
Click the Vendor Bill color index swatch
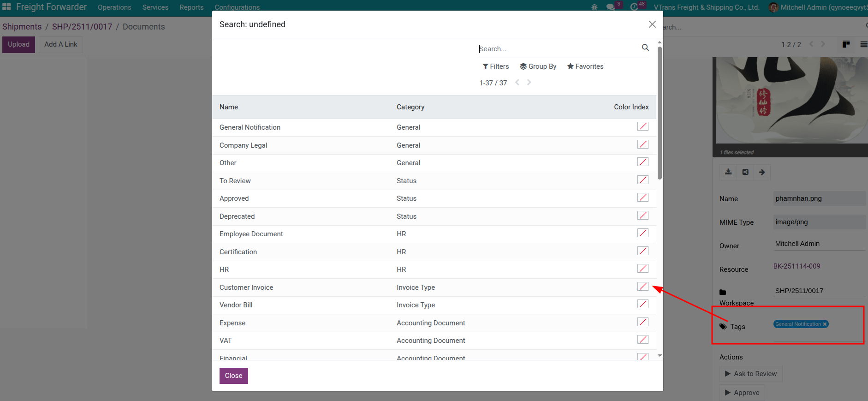coord(642,304)
